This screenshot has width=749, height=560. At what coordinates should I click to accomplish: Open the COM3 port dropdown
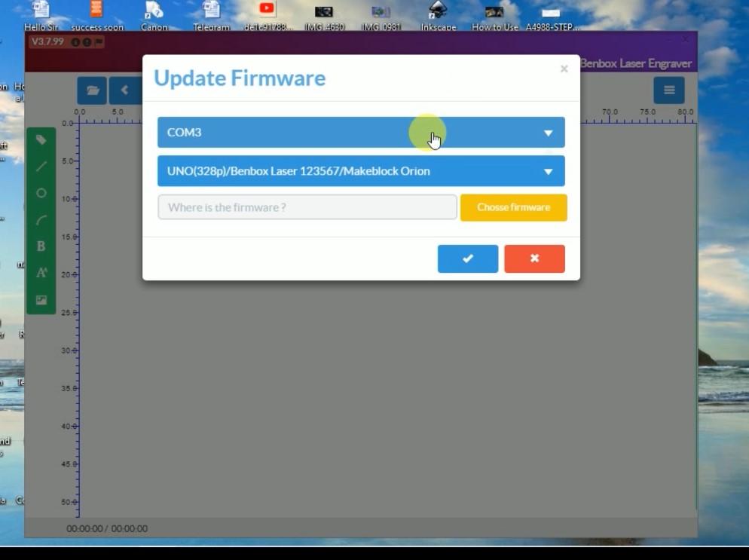[x=361, y=133]
